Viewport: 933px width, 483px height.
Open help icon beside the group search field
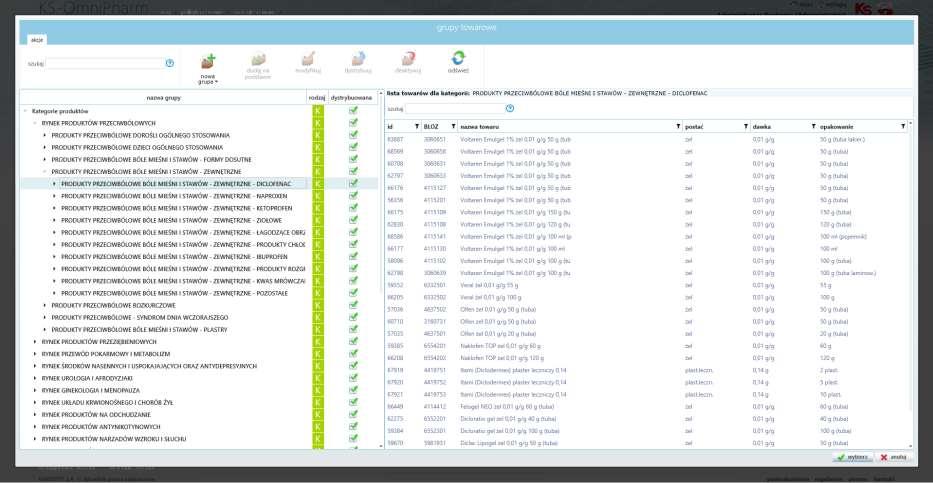pyautogui.click(x=170, y=63)
